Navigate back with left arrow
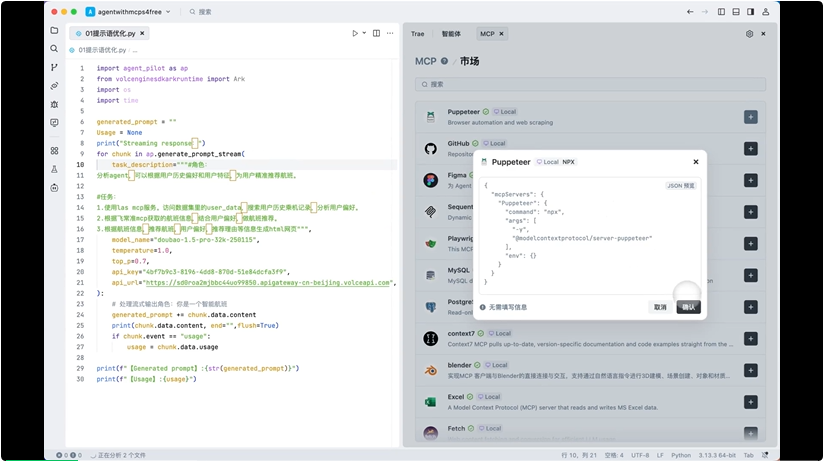This screenshot has width=824, height=461. 690,12
